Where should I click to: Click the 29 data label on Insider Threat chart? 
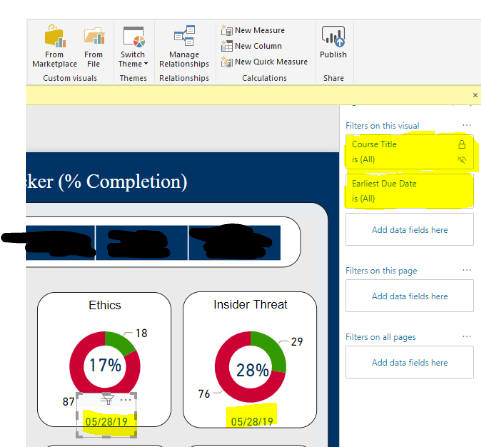click(x=297, y=342)
